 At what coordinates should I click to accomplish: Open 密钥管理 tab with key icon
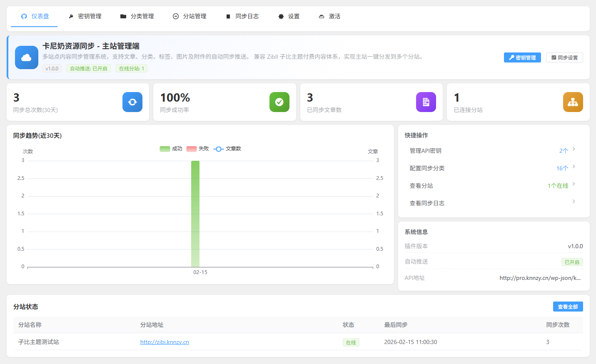tap(85, 16)
